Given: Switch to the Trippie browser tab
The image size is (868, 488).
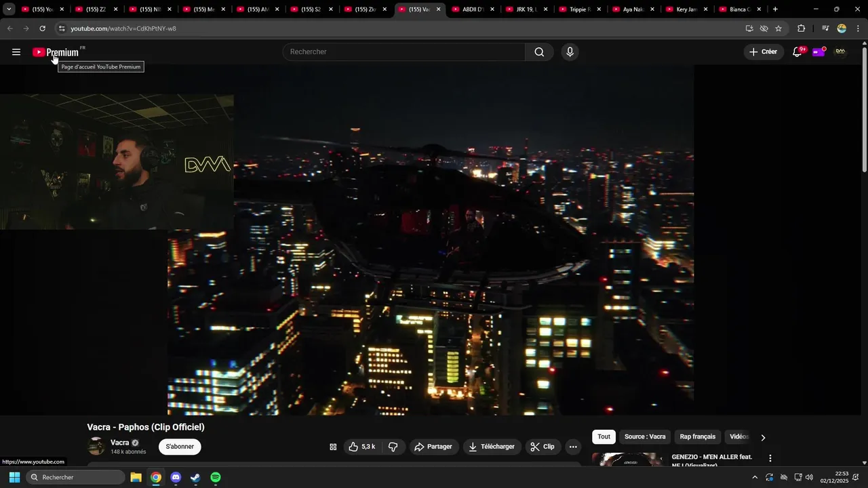Looking at the screenshot, I should [x=580, y=9].
